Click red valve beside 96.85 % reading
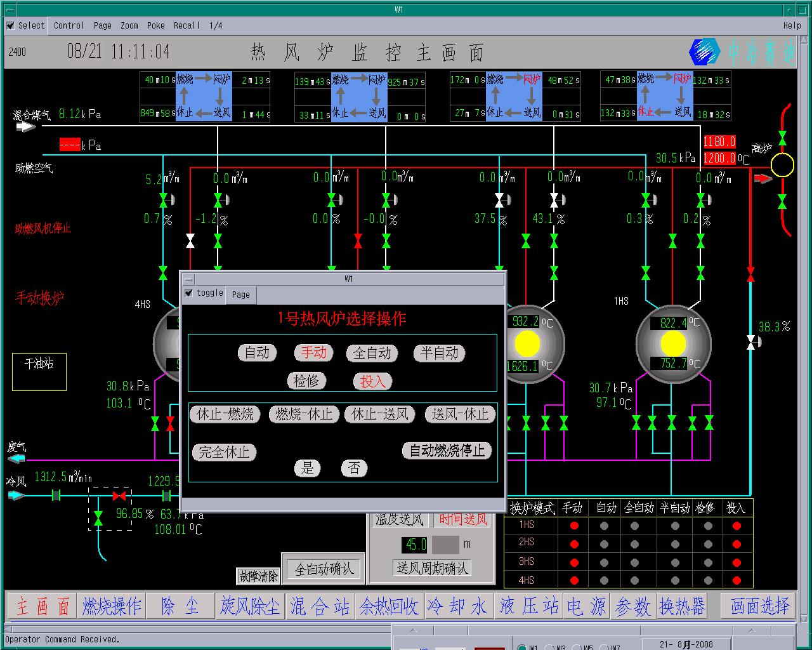This screenshot has height=650, width=812. coord(119,496)
